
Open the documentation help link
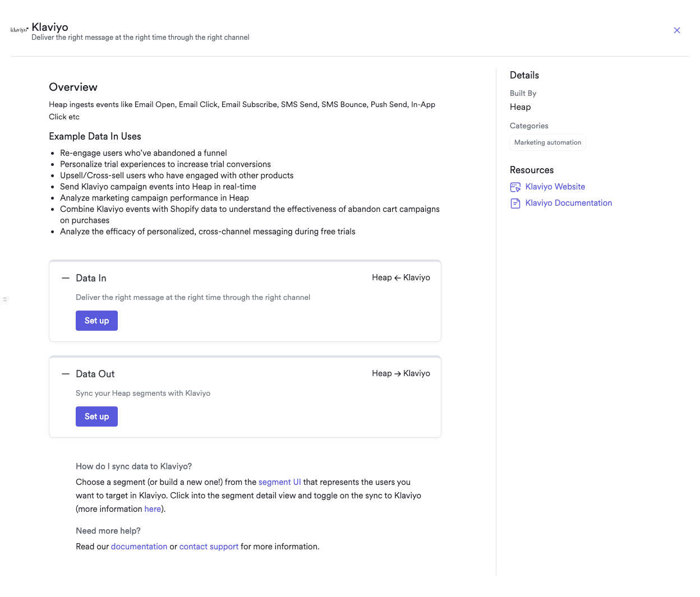point(139,547)
